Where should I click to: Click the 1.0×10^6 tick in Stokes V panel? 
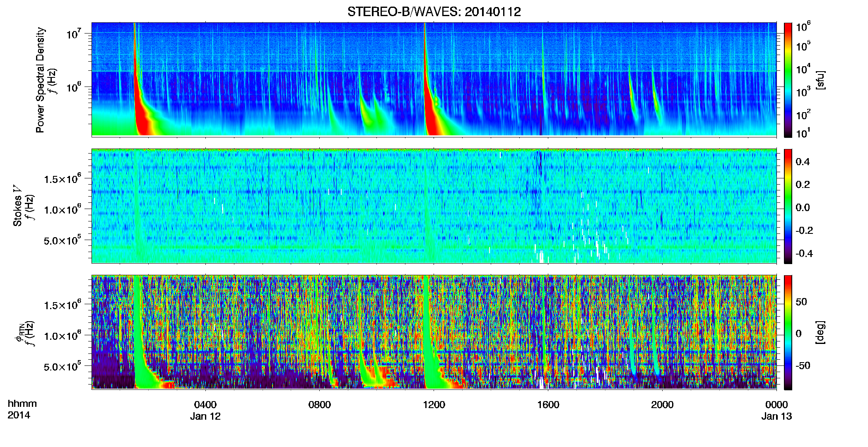pyautogui.click(x=63, y=209)
